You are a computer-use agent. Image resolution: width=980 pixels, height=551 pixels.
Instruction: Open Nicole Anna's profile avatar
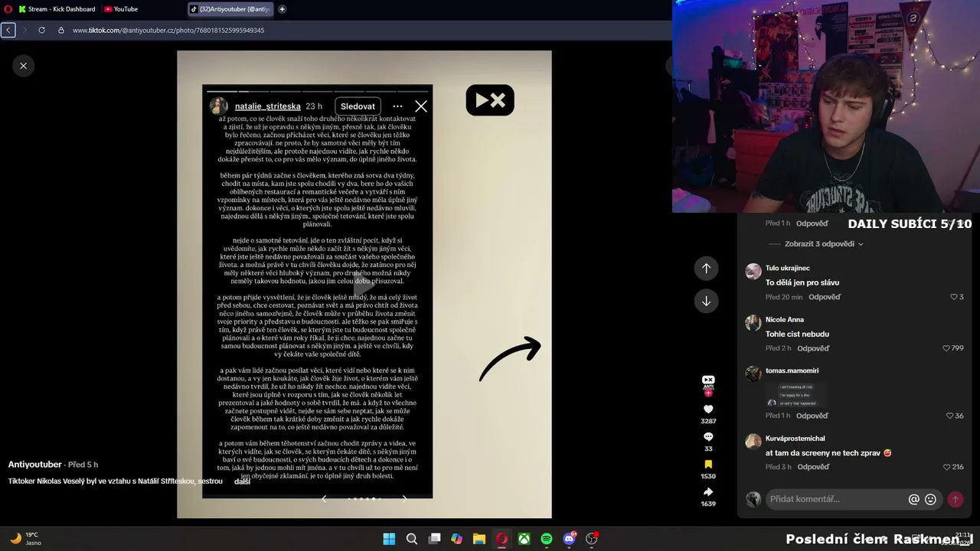753,322
